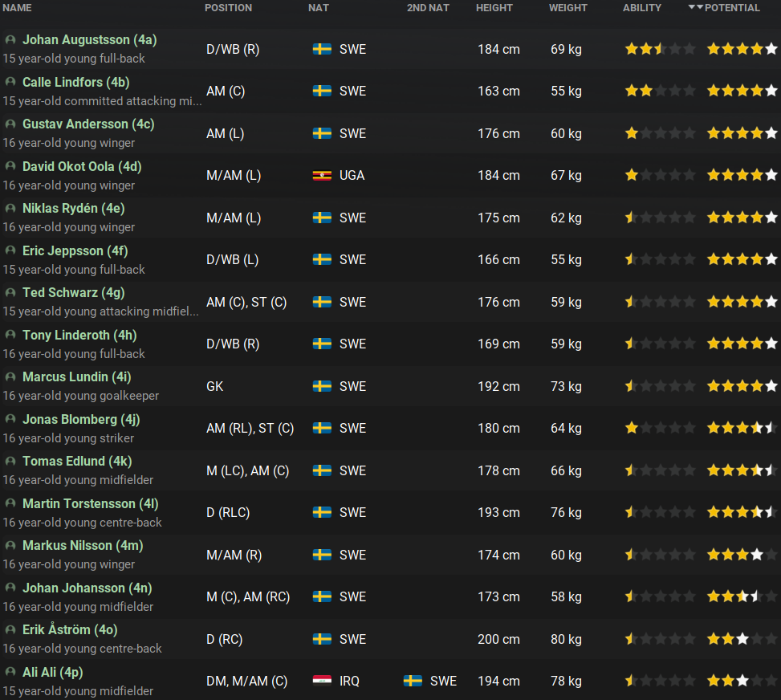Click the person icon beside Tony Linderoth
The image size is (781, 700).
10,335
